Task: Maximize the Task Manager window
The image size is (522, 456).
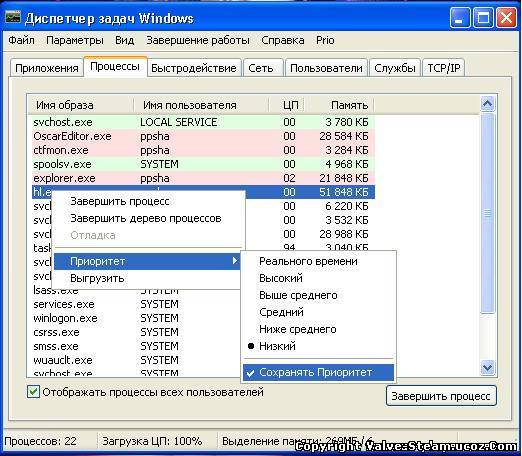Action: click(x=483, y=18)
